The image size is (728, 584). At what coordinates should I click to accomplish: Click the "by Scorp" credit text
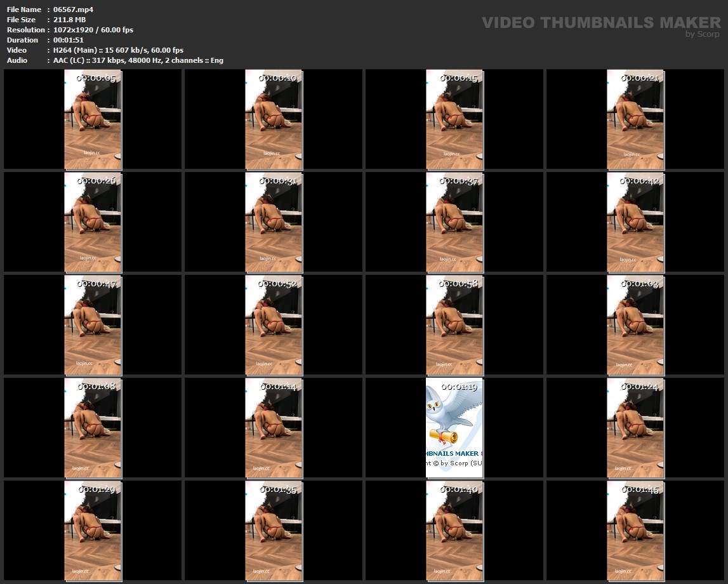tap(702, 34)
